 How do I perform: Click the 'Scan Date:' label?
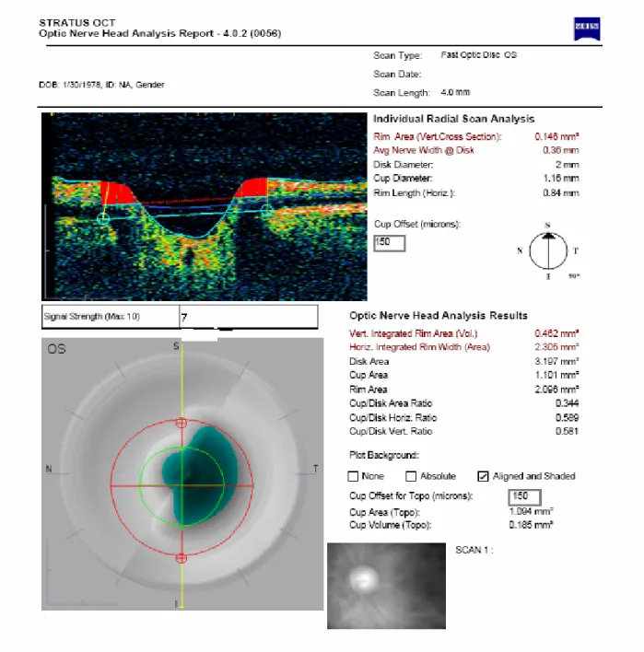(397, 74)
